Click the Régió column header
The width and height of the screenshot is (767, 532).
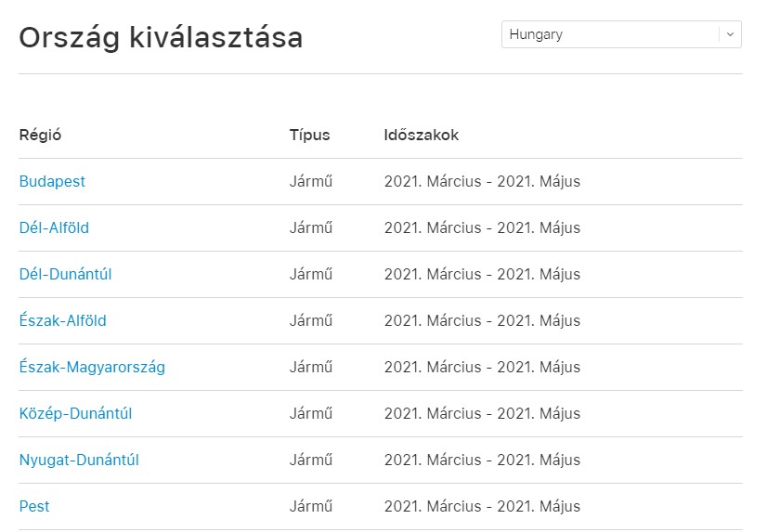tap(40, 136)
